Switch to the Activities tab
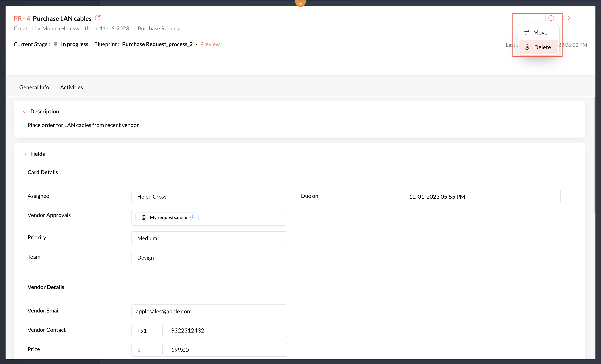This screenshot has height=364, width=601. [x=72, y=87]
